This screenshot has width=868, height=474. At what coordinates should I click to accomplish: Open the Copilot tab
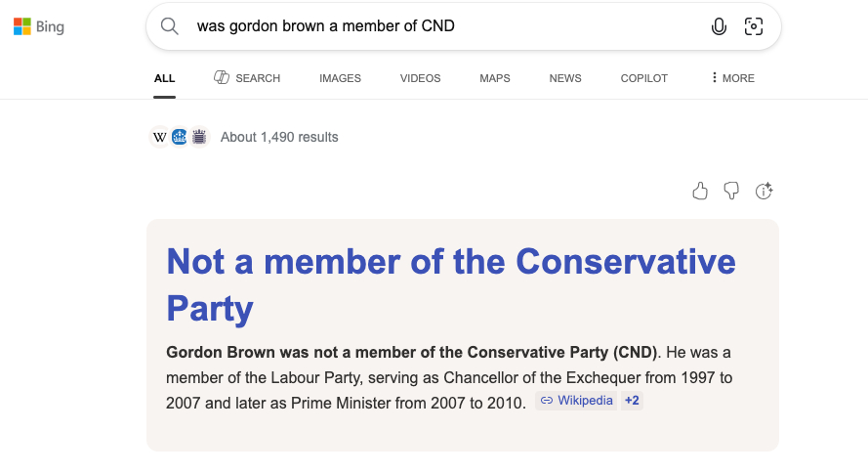tap(644, 78)
